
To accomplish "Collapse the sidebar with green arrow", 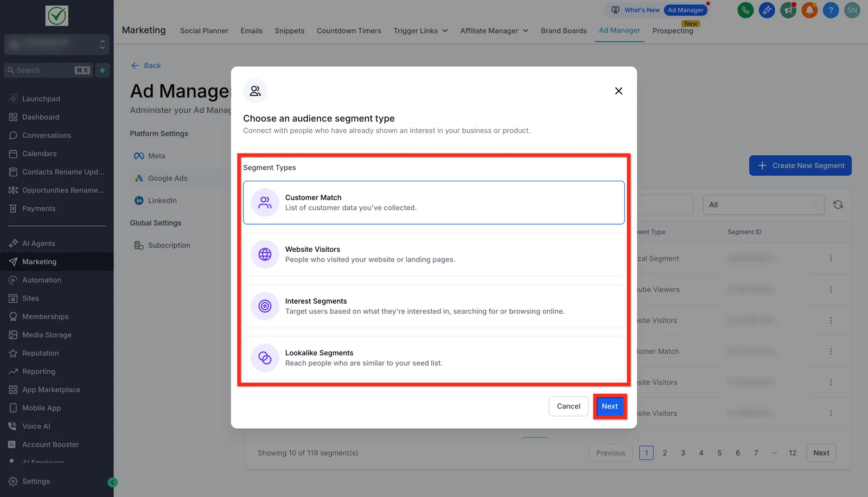I will tap(112, 482).
